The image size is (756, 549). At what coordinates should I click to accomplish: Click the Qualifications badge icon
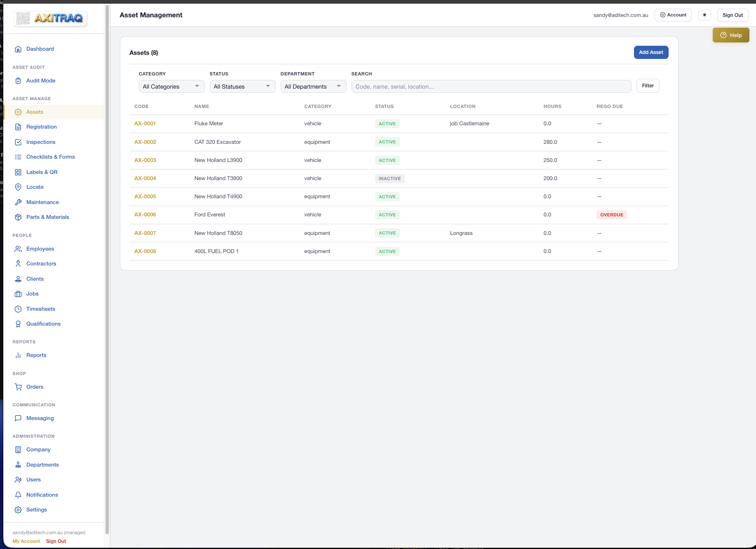click(x=18, y=324)
